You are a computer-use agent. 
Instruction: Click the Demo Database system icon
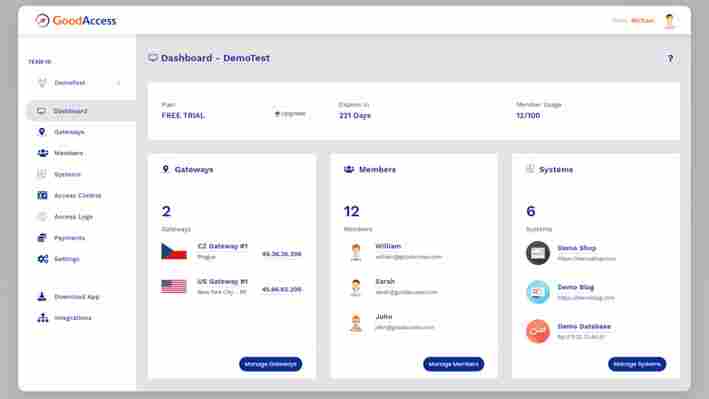pyautogui.click(x=538, y=331)
